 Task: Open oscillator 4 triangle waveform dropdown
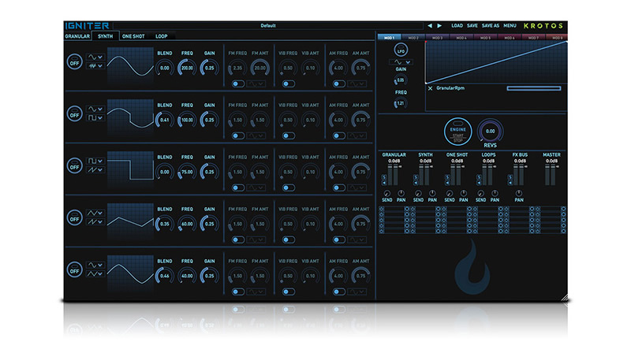[95, 213]
